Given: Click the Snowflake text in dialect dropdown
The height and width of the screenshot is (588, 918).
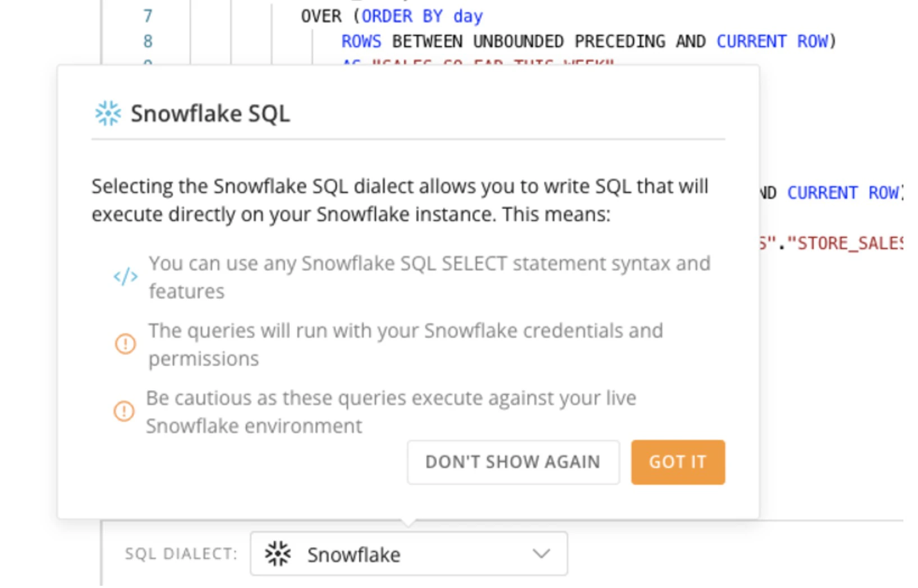Looking at the screenshot, I should (x=354, y=554).
